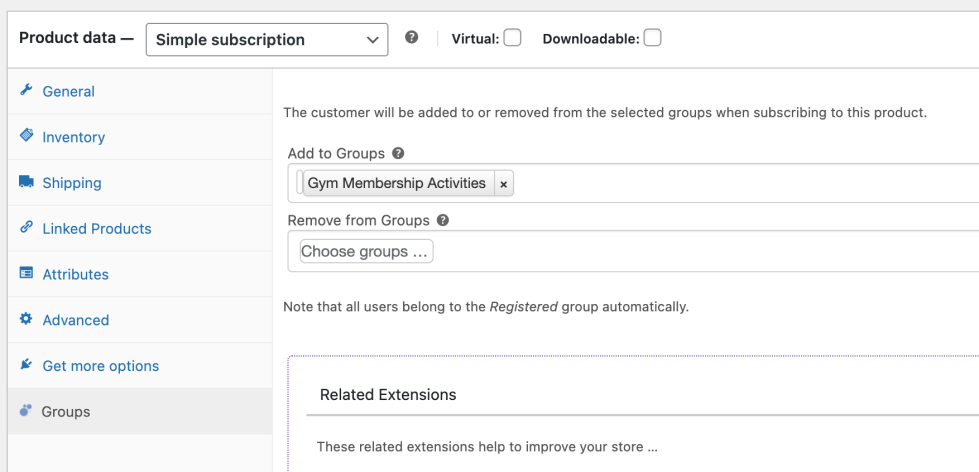Click the Advanced gear icon
This screenshot has height=472, width=979.
[x=26, y=320]
